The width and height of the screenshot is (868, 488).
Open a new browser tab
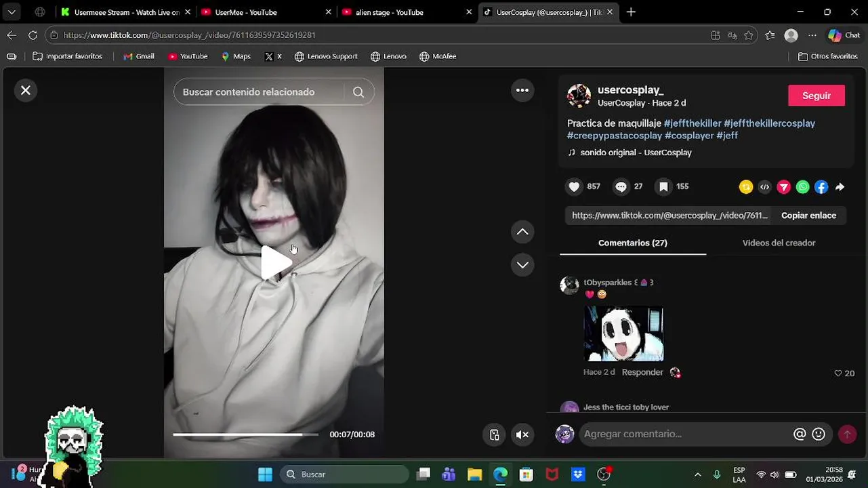631,12
